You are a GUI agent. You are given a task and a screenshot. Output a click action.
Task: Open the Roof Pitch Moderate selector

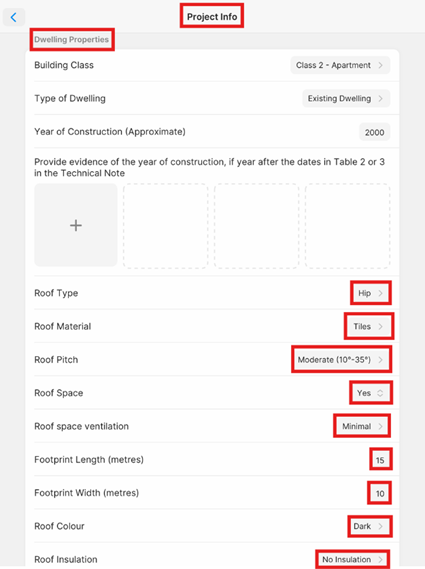pyautogui.click(x=341, y=360)
